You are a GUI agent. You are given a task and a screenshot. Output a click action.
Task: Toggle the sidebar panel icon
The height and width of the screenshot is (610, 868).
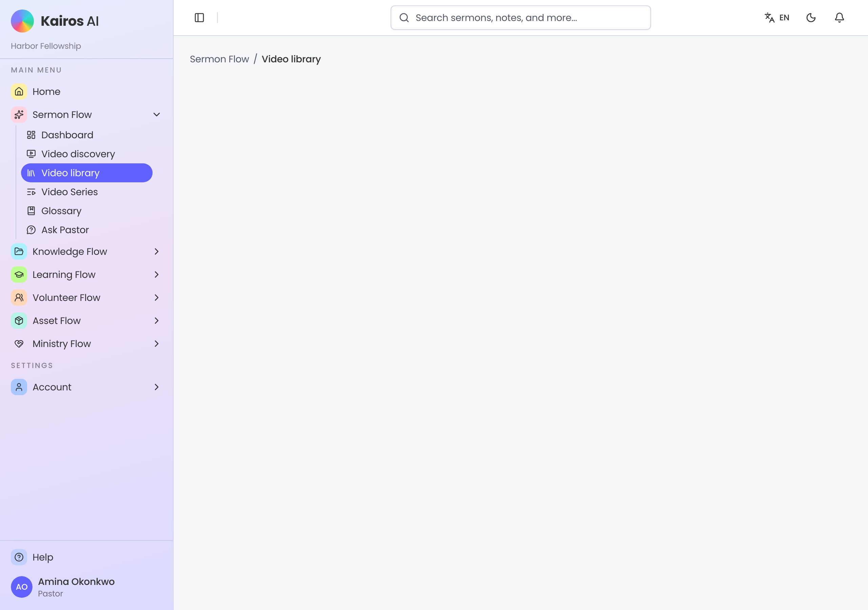tap(199, 18)
